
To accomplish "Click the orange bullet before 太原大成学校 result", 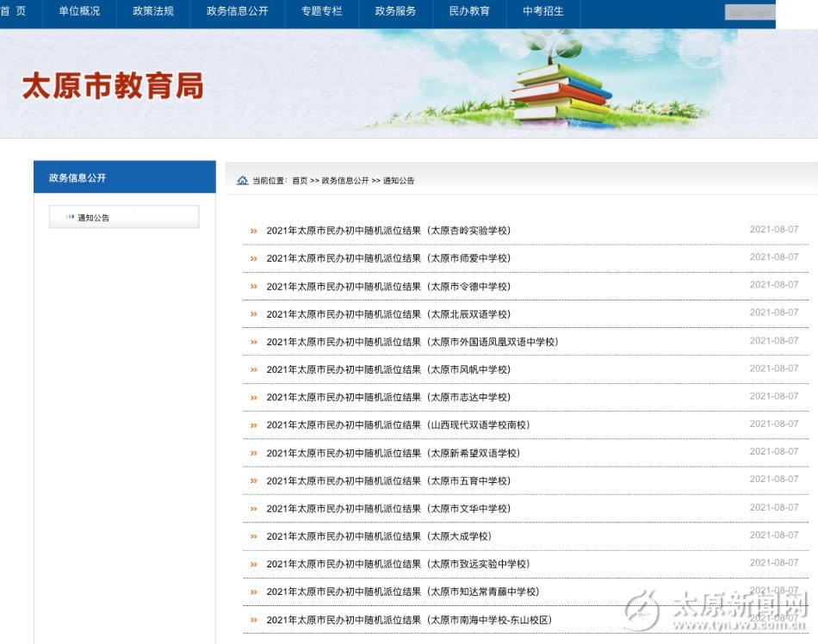I will [x=253, y=536].
